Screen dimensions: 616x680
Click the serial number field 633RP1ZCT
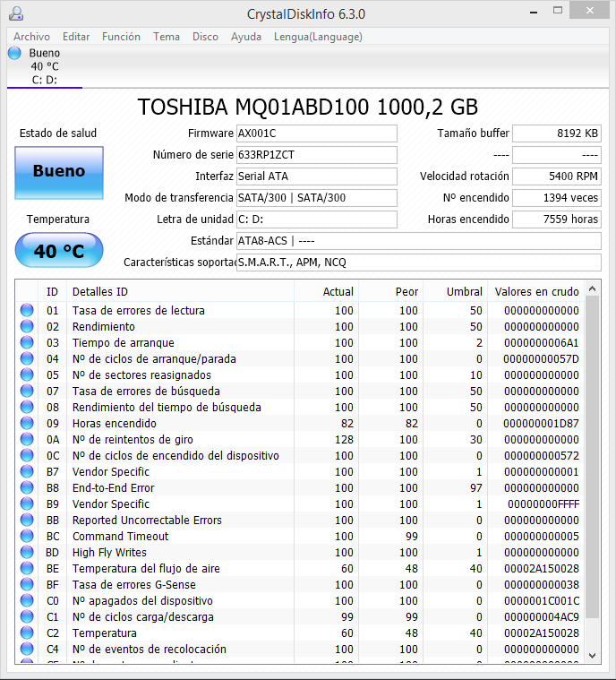[316, 155]
